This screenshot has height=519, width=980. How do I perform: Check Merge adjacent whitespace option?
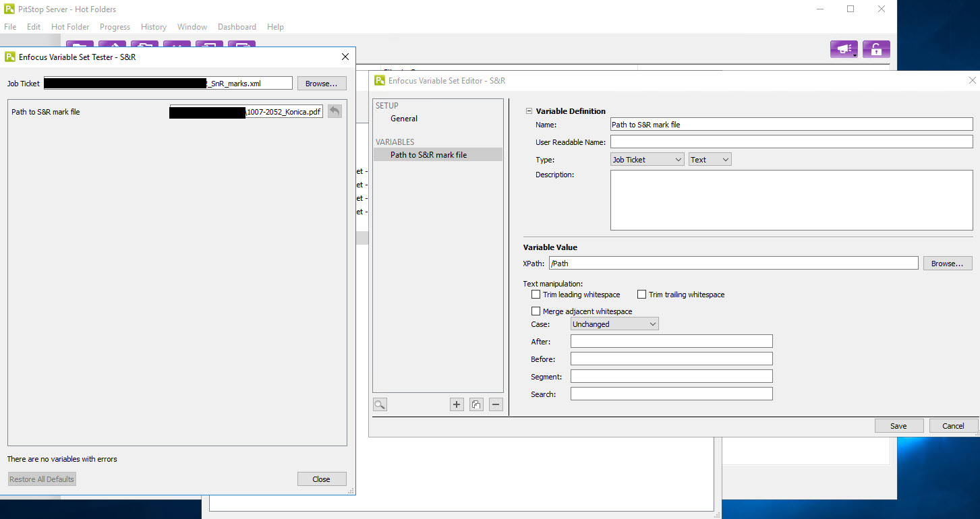click(536, 311)
